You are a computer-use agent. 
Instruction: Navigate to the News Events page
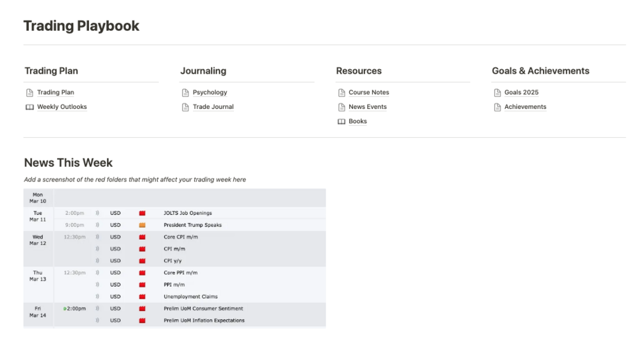[x=368, y=107]
